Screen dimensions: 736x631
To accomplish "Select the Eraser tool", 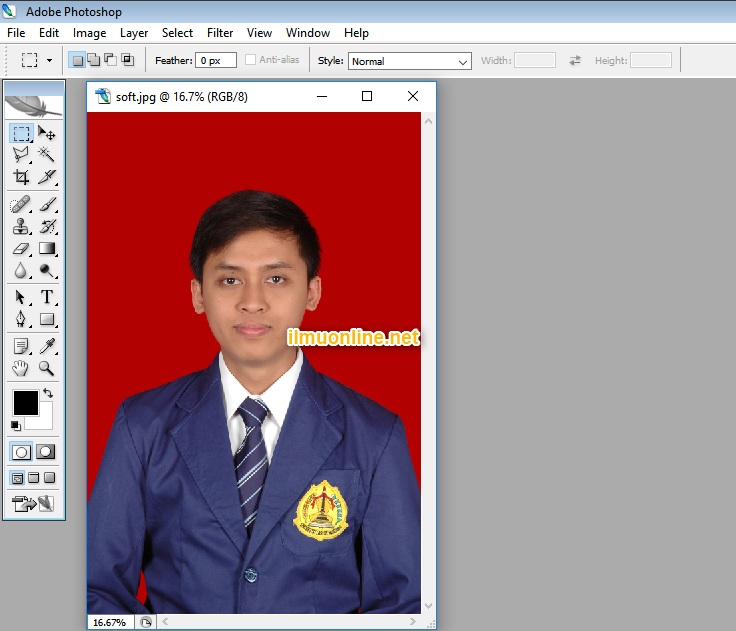I will pyautogui.click(x=21, y=248).
